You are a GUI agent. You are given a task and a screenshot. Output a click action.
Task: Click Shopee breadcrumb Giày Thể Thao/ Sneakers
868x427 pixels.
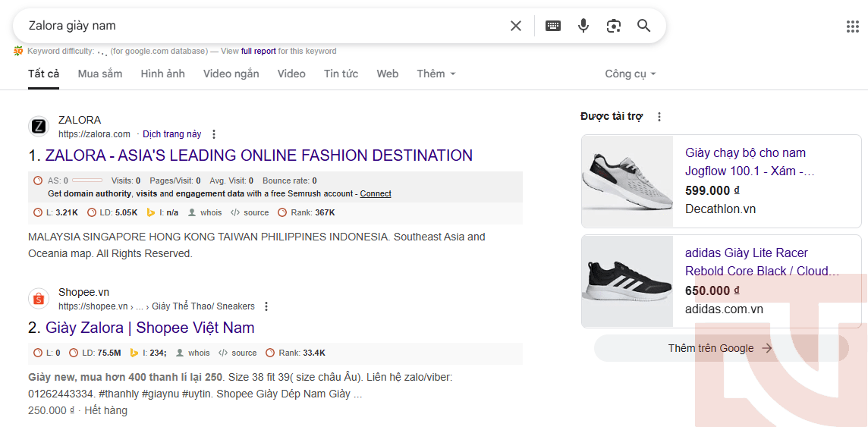pos(203,306)
